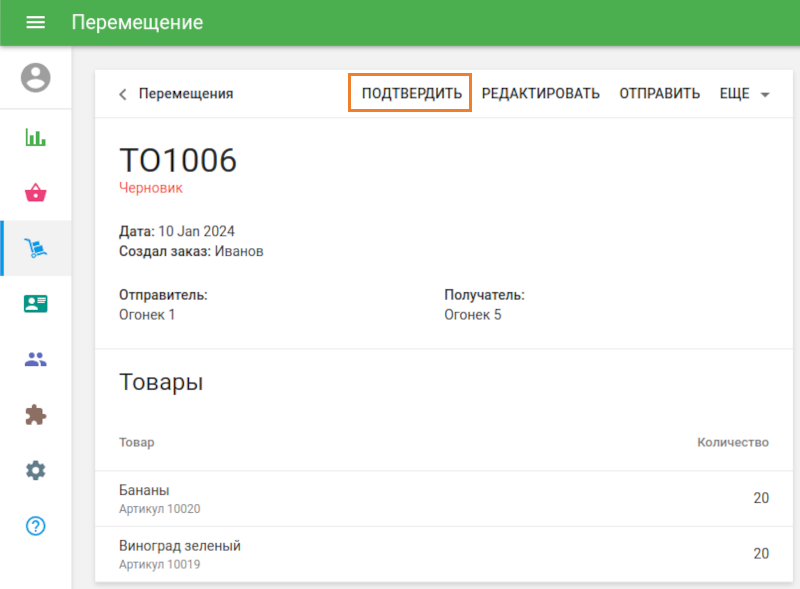Open the statistics bar-chart icon
Image resolution: width=800 pixels, height=589 pixels.
pyautogui.click(x=36, y=137)
